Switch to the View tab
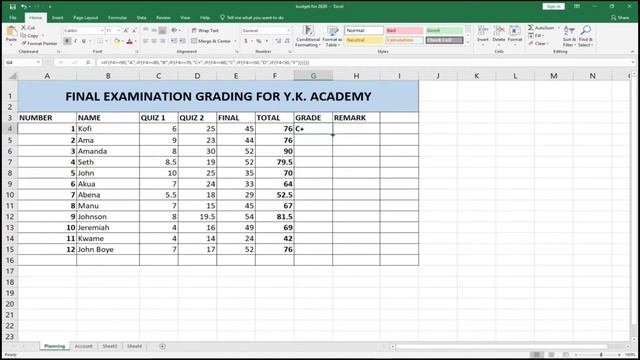 coord(185,18)
